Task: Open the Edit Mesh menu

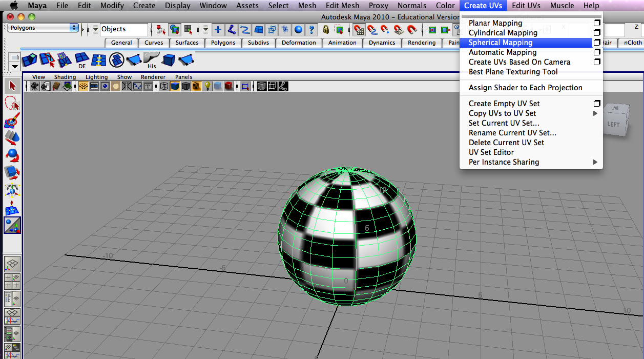Action: coord(342,6)
